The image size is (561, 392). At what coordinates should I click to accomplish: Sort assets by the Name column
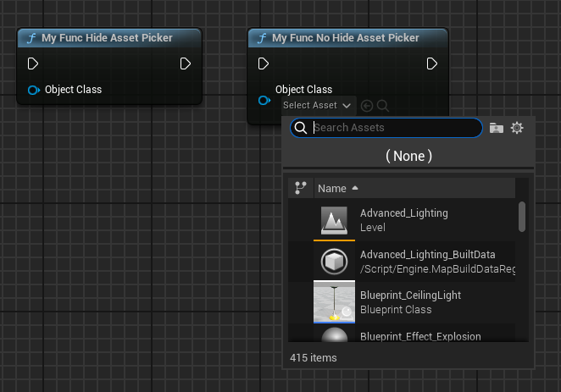(x=332, y=188)
